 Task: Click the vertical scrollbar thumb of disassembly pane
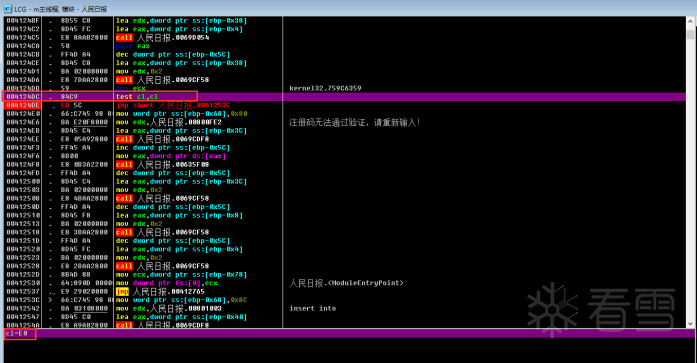(690, 35)
